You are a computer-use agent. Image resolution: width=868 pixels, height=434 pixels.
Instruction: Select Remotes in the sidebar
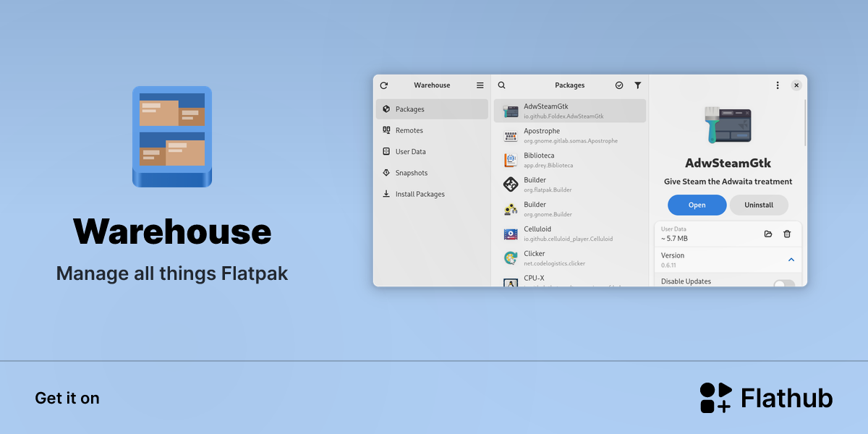(432, 130)
